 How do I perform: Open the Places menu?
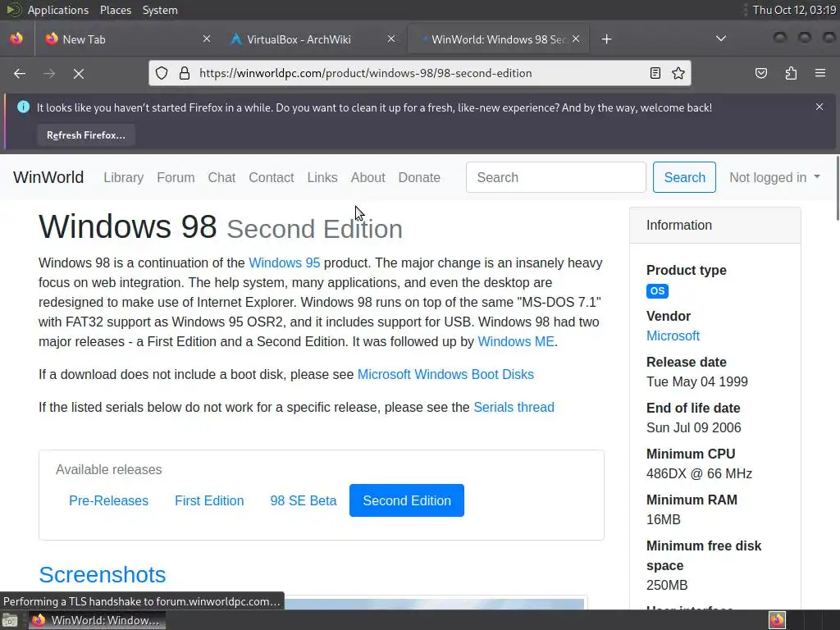(x=115, y=10)
